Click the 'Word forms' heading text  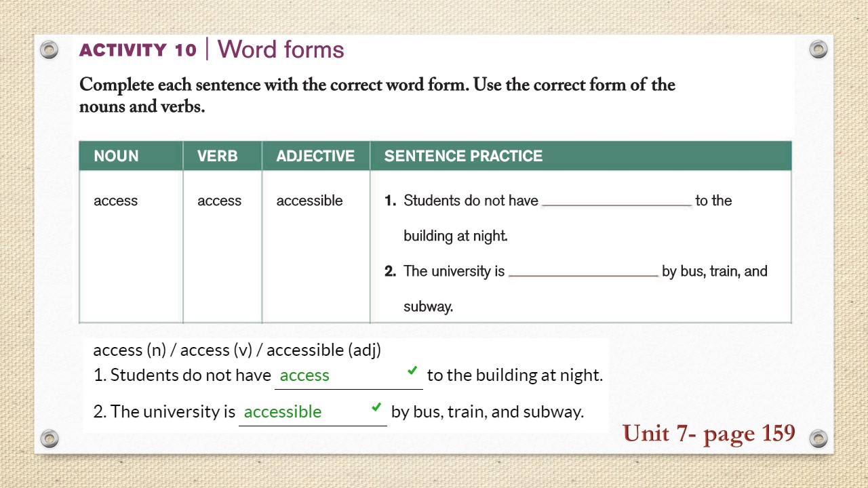(x=280, y=49)
